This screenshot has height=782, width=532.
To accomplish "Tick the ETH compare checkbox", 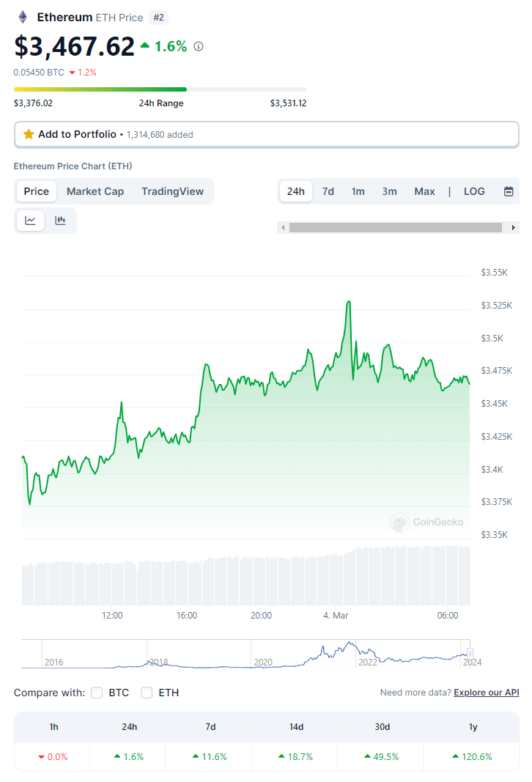I will tap(147, 693).
